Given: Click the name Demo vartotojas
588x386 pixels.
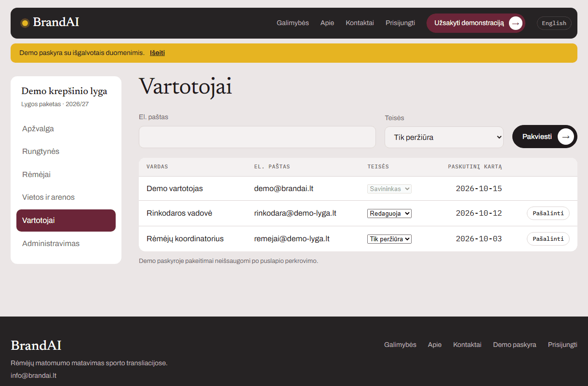Looking at the screenshot, I should pyautogui.click(x=174, y=189).
